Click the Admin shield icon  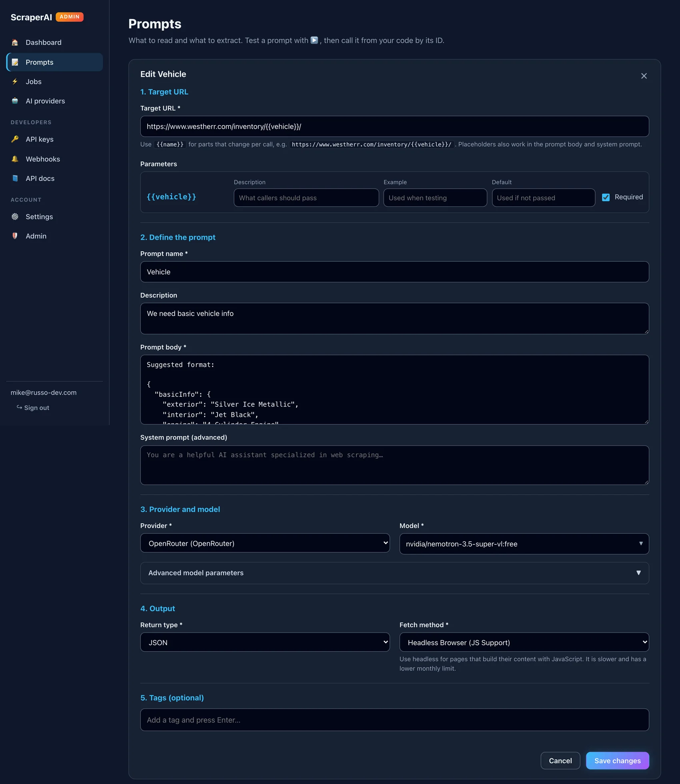(x=15, y=236)
